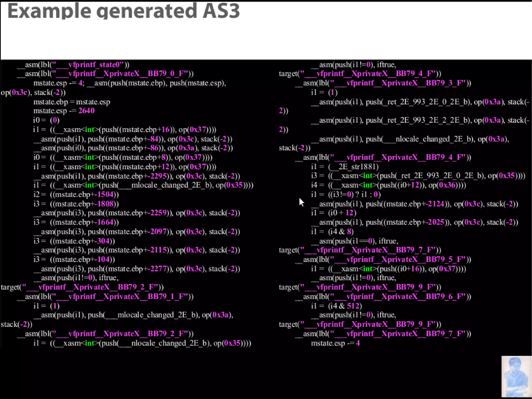Click the portrait thumbnail in the bottom corner
This screenshot has height=399, width=532.
click(x=516, y=376)
